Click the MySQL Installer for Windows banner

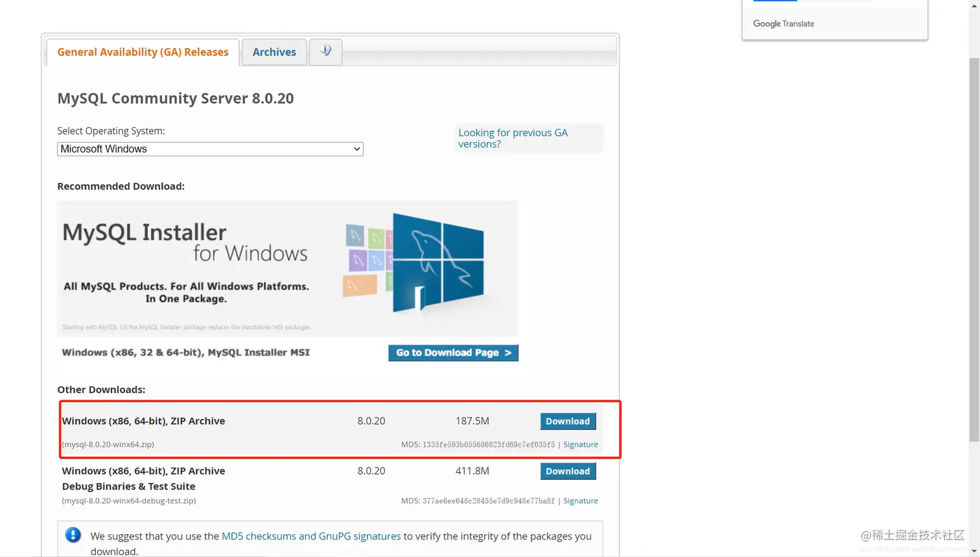287,268
